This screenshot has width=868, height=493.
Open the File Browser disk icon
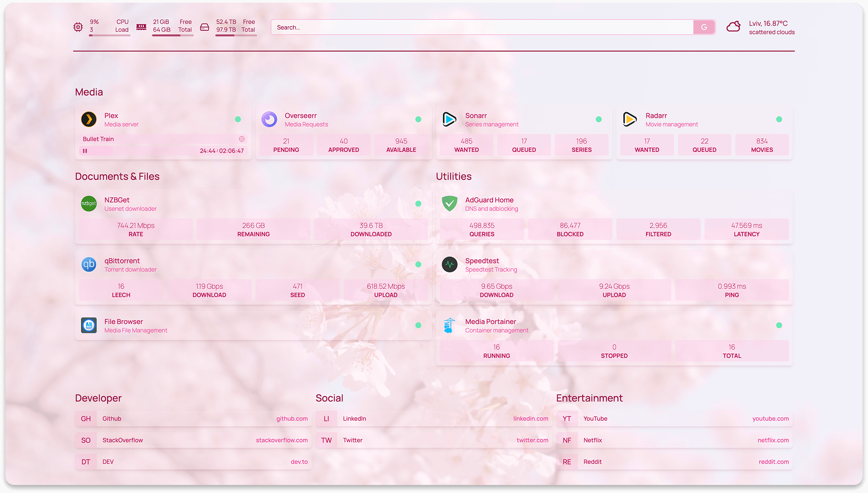point(89,325)
